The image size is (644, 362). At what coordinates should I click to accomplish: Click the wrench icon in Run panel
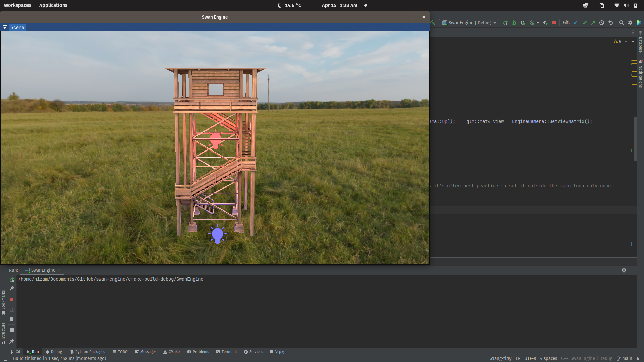[x=12, y=288]
